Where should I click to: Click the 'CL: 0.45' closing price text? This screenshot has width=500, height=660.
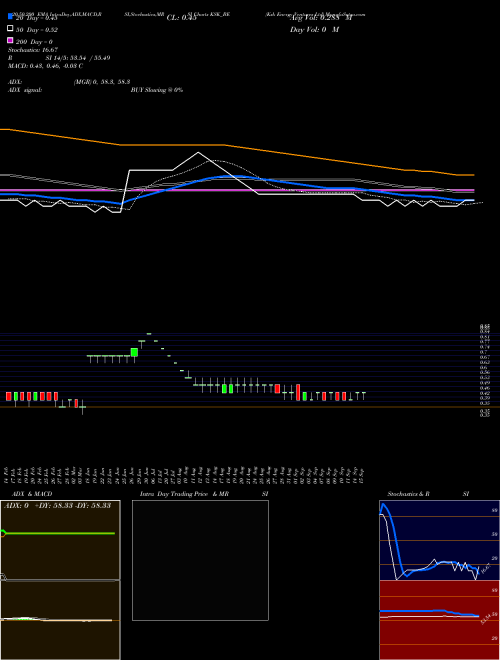click(x=181, y=18)
